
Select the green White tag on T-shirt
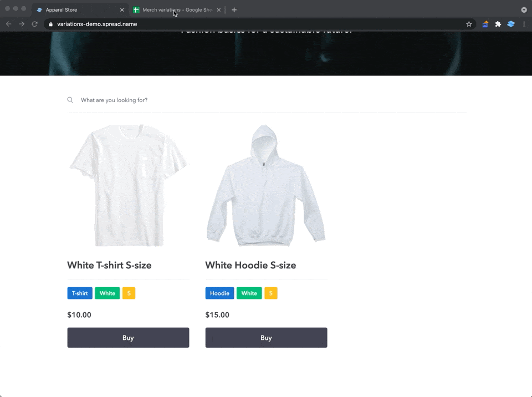pos(107,293)
